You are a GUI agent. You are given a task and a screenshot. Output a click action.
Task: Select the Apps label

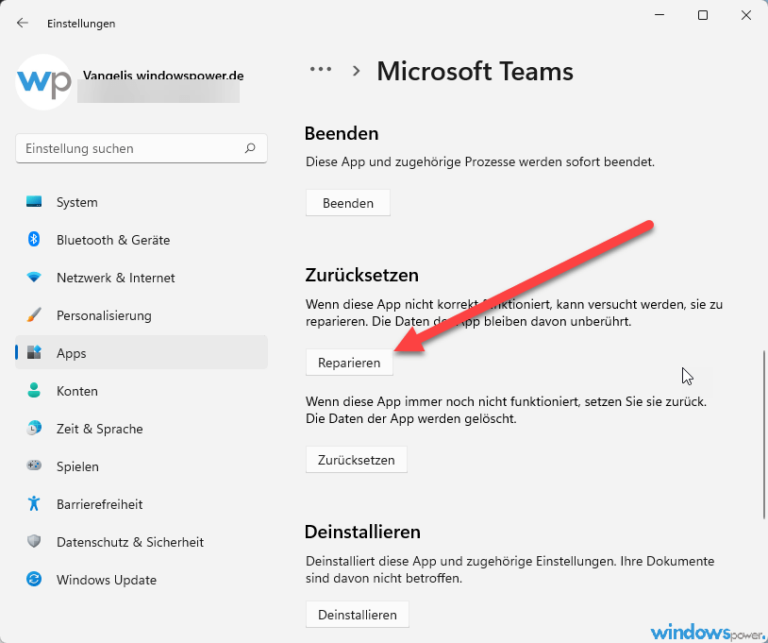[x=71, y=353]
